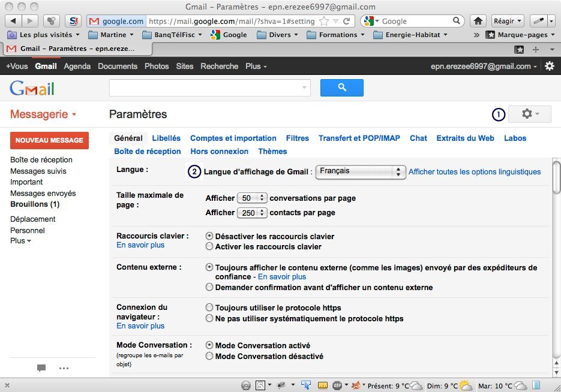Click the NOUVEAU MESSAGE button

coord(49,140)
